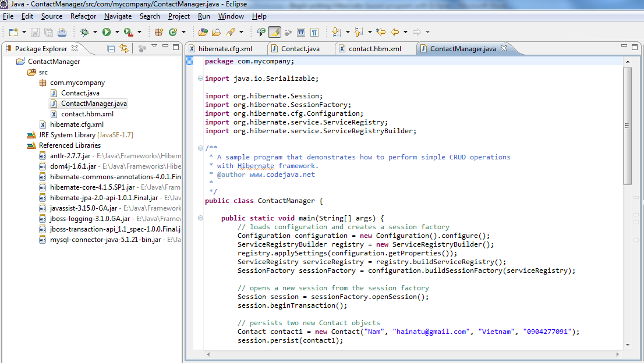Viewport: 644px width, 363px height.
Task: Toggle Show Whitespace Characters pilcrow icon
Action: tap(314, 32)
